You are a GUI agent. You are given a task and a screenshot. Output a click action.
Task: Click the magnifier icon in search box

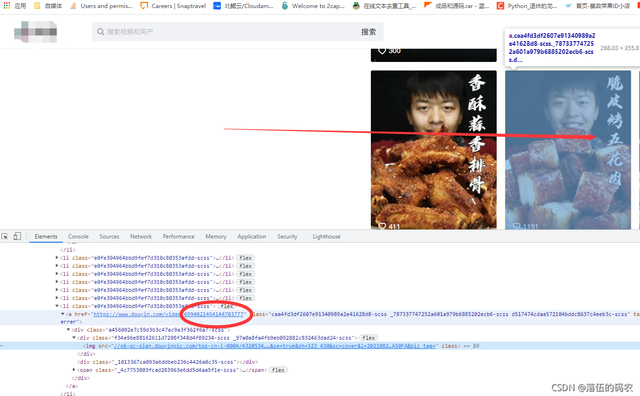[x=100, y=31]
